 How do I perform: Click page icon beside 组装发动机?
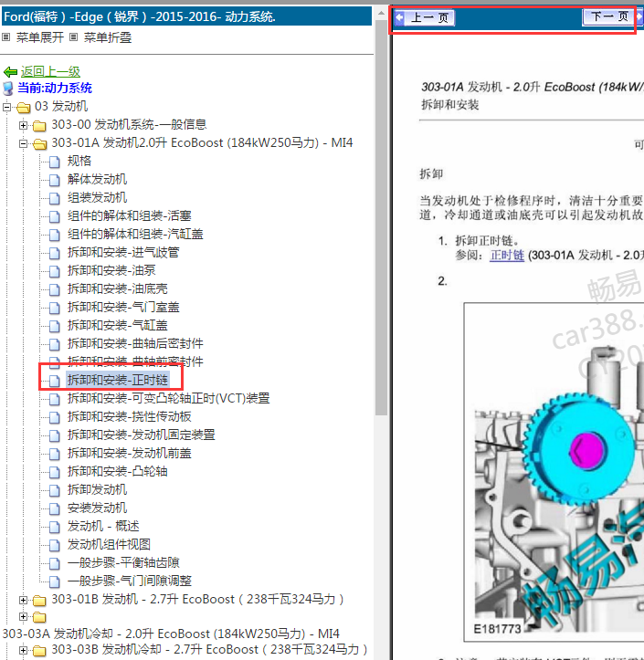(54, 198)
